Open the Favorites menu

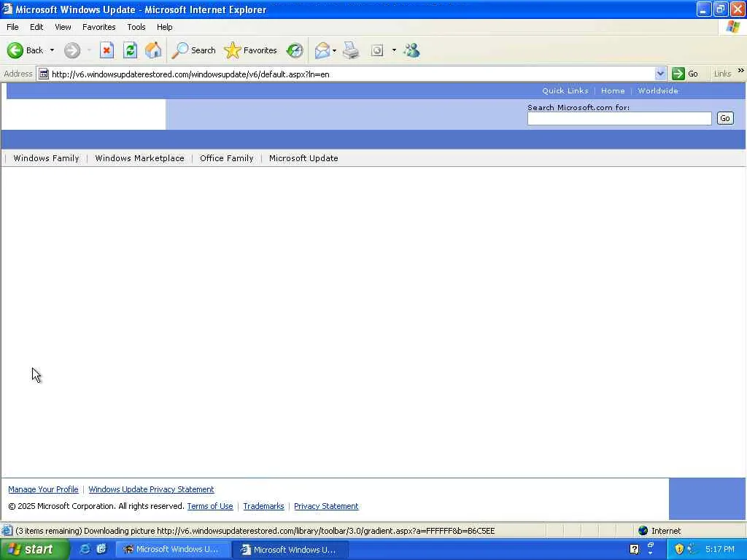point(98,27)
